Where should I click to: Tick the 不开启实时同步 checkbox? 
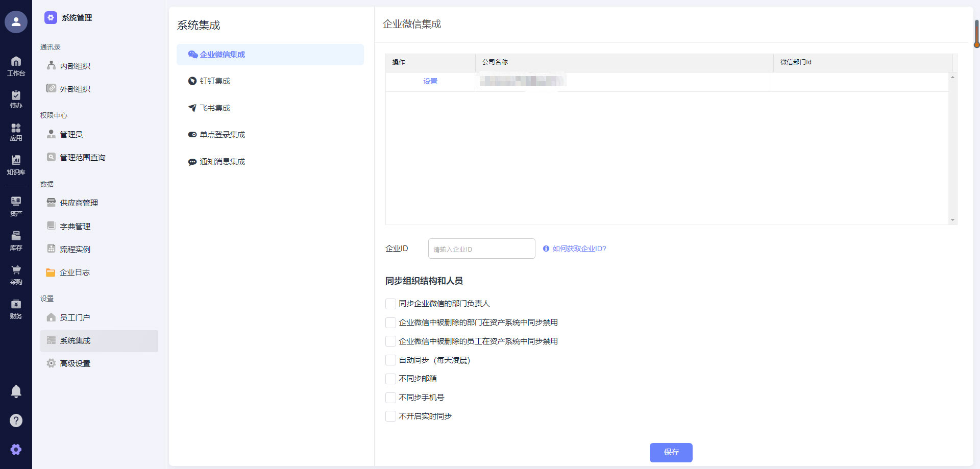(x=390, y=416)
